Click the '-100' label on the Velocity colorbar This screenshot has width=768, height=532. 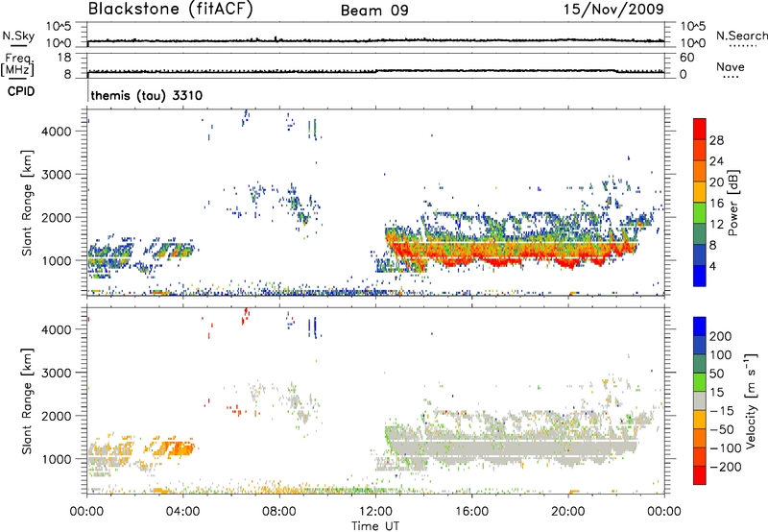(x=726, y=448)
